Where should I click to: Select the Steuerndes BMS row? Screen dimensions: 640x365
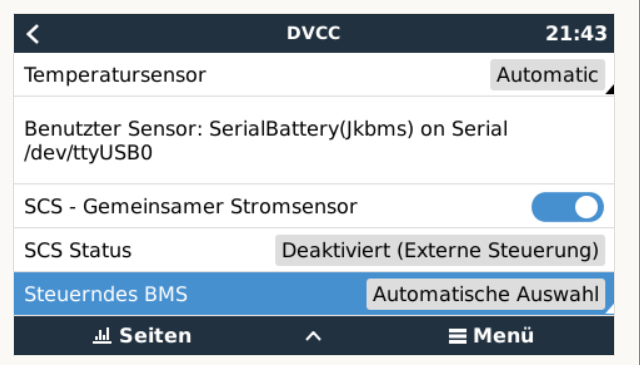pos(314,294)
